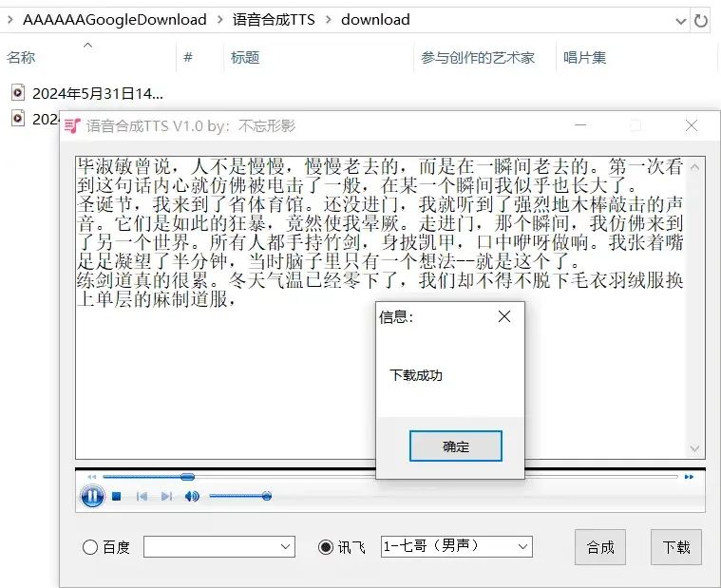Screen dimensions: 721x588
Task: Expand chevron after AAAAAAGoogleDownload breadcrumb
Action: (x=219, y=20)
